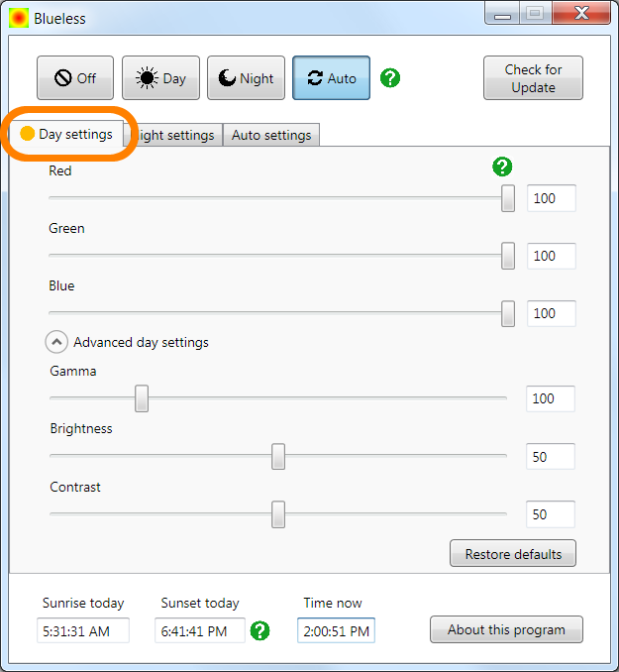Switch to Day mode

tap(160, 78)
